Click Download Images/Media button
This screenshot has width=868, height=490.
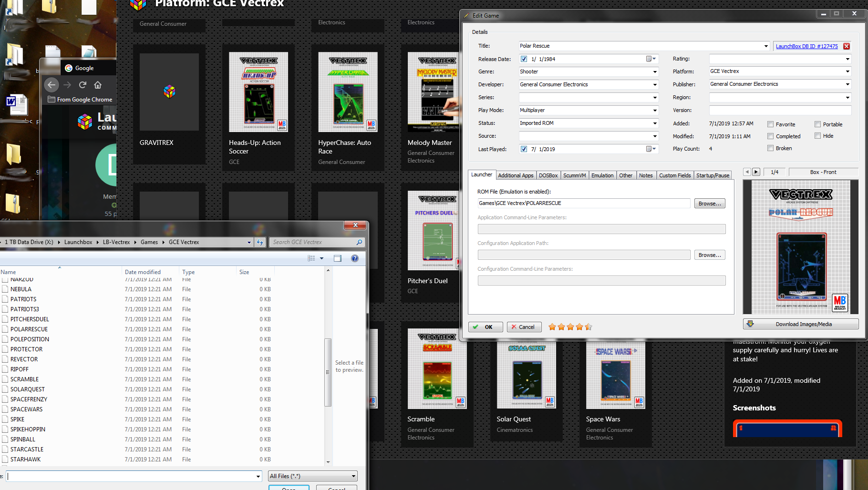(801, 324)
